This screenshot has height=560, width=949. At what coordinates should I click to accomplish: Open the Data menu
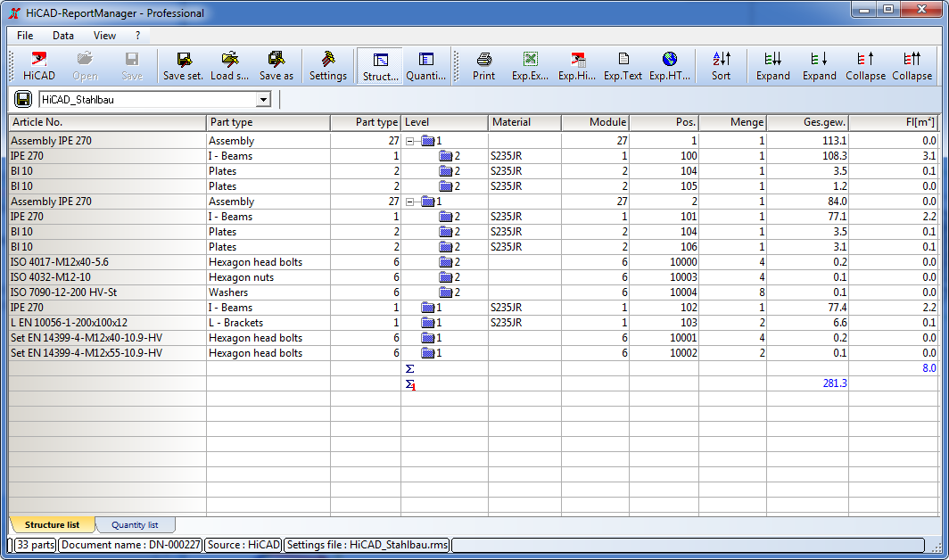pyautogui.click(x=63, y=36)
